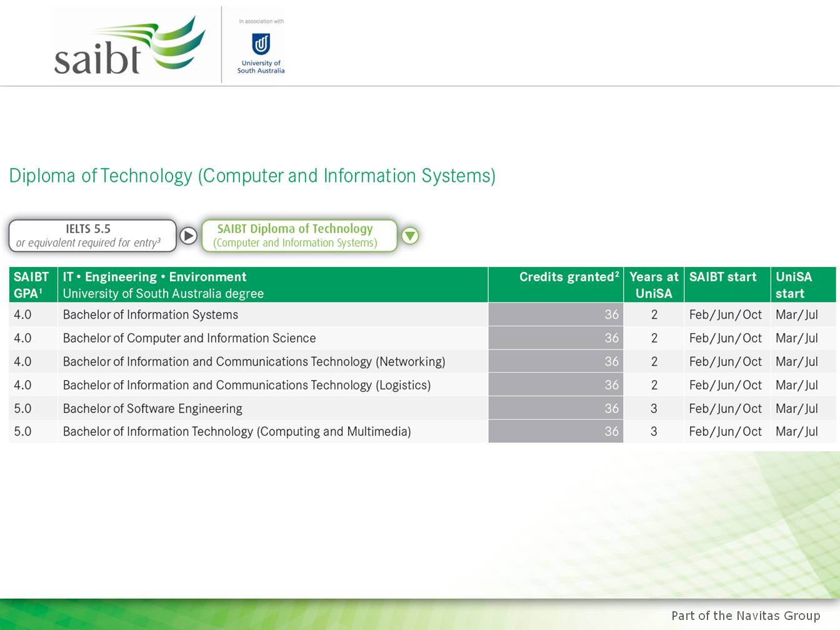840x630 pixels.
Task: Click GPA 4.0 for Computer and Information Science
Action: click(x=22, y=338)
